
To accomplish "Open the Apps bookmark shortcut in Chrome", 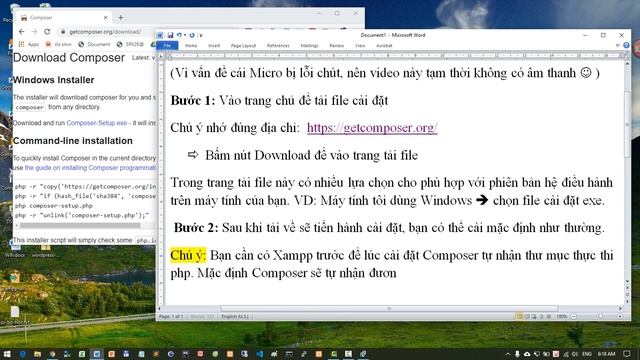I will tap(29, 44).
